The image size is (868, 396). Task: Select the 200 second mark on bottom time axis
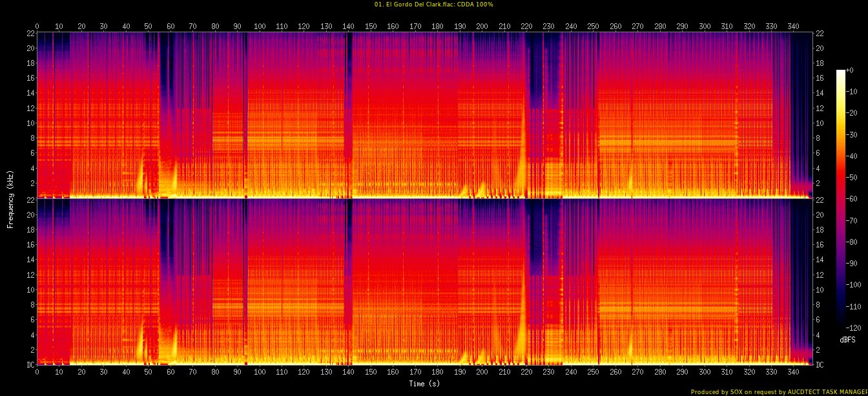[482, 373]
